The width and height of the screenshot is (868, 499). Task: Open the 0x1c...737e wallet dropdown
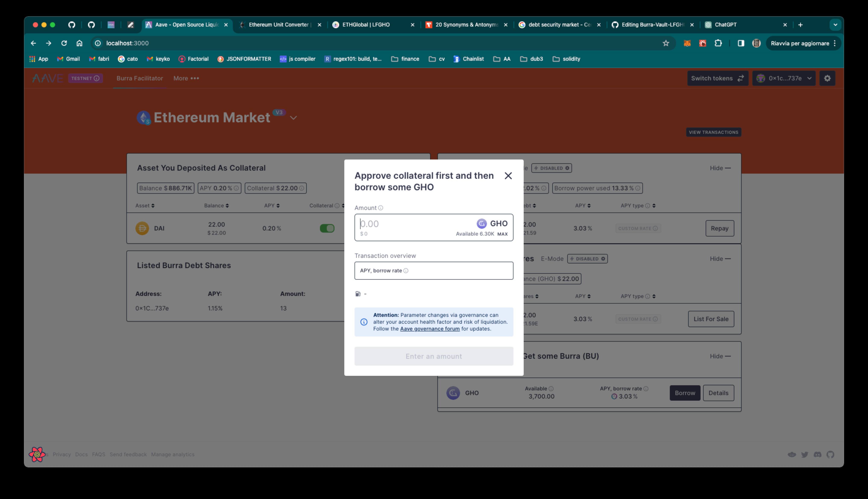pyautogui.click(x=784, y=78)
